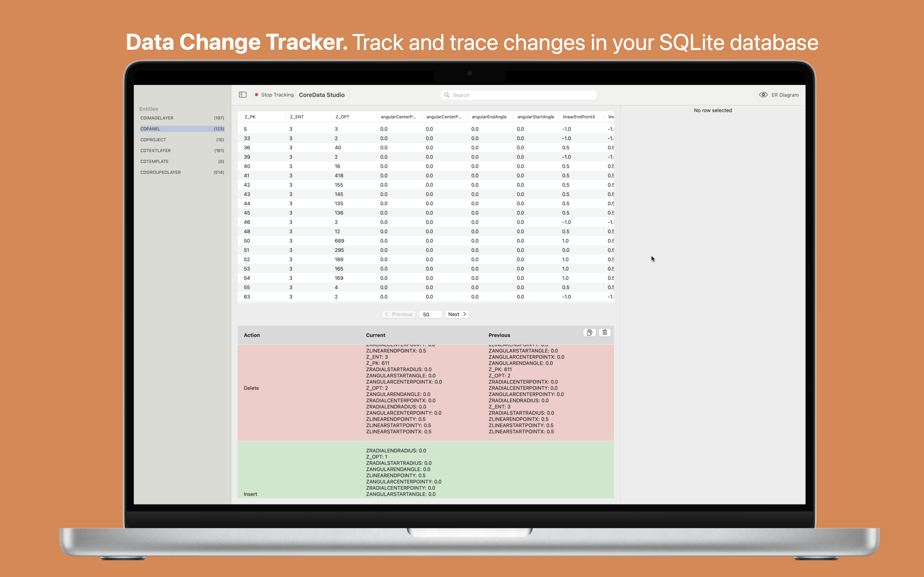The width and height of the screenshot is (924, 577).
Task: Click the Stop Tracking menu item
Action: click(x=275, y=94)
